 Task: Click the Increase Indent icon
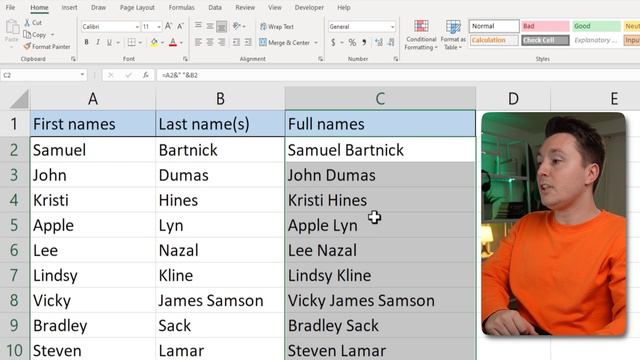coord(248,42)
